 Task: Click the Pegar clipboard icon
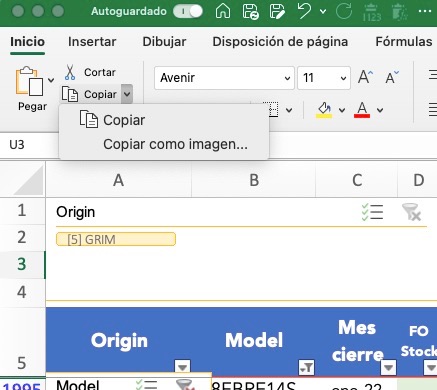pyautogui.click(x=29, y=81)
